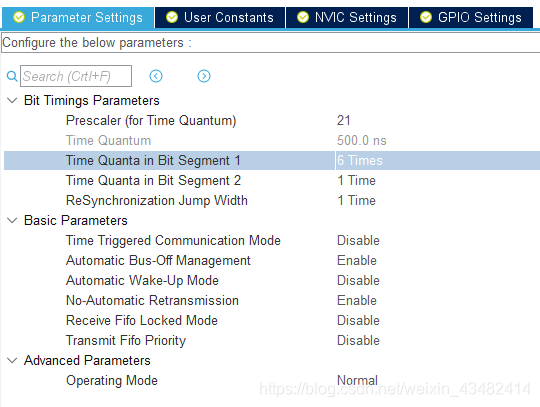Click the search magnifier icon
Viewport: 540px width, 407px height.
tap(12, 76)
